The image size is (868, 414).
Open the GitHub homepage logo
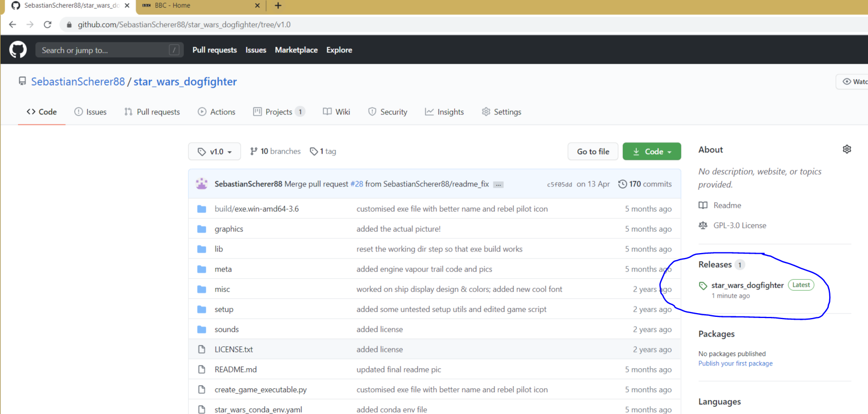pyautogui.click(x=18, y=50)
